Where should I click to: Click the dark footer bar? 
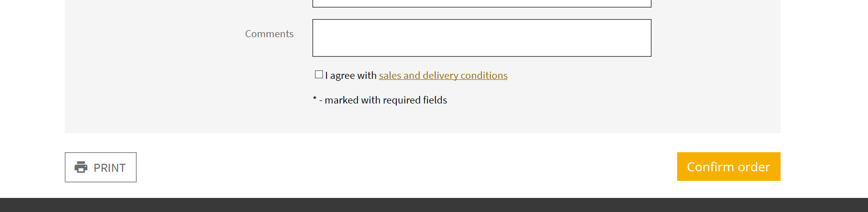pyautogui.click(x=434, y=205)
